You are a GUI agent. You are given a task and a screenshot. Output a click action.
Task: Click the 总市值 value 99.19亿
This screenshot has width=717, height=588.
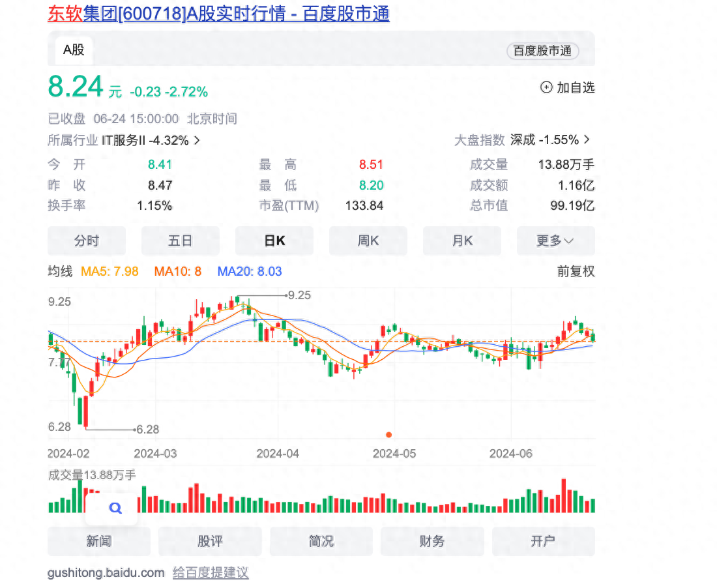click(572, 206)
